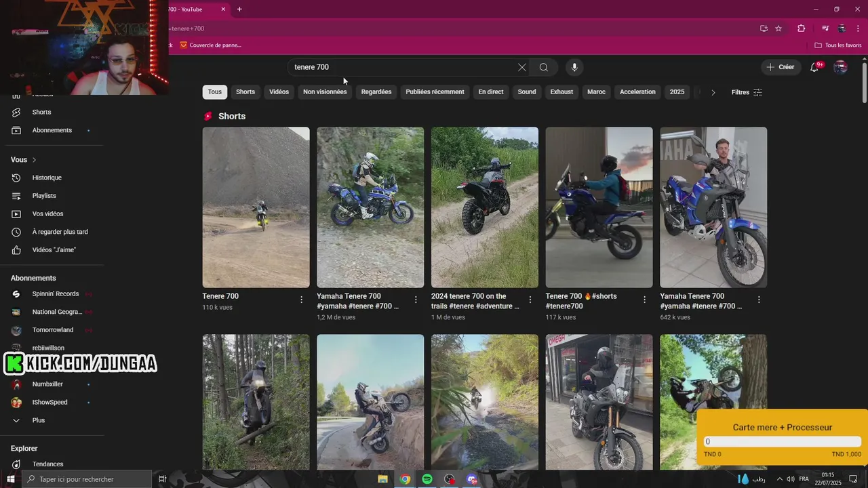The height and width of the screenshot is (488, 868).
Task: Clear the search box with the X icon
Action: pyautogui.click(x=521, y=67)
